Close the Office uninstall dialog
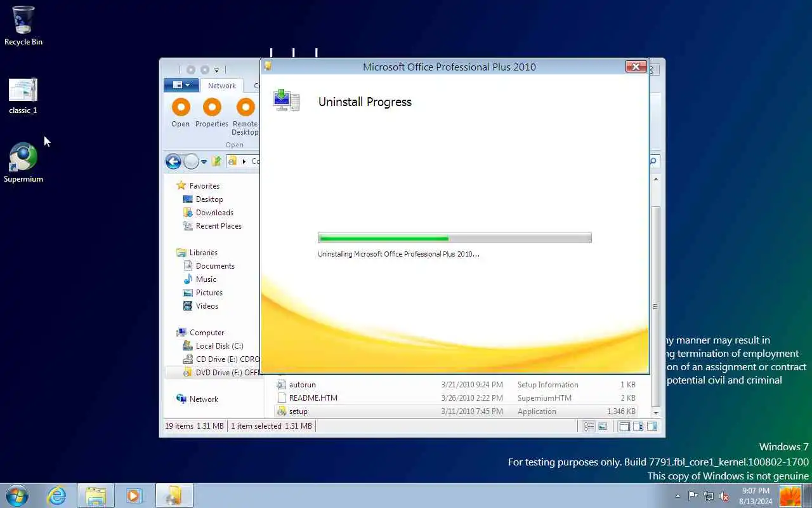 (x=636, y=67)
